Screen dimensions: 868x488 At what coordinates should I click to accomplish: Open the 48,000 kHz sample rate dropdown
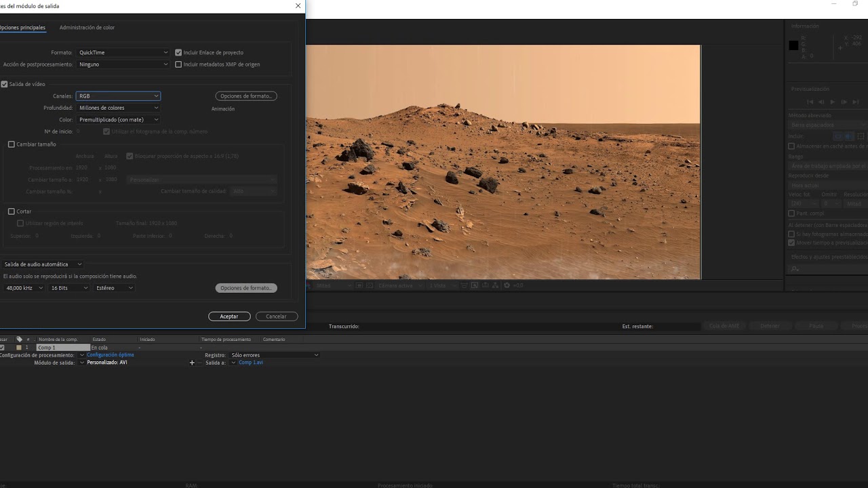click(24, 288)
